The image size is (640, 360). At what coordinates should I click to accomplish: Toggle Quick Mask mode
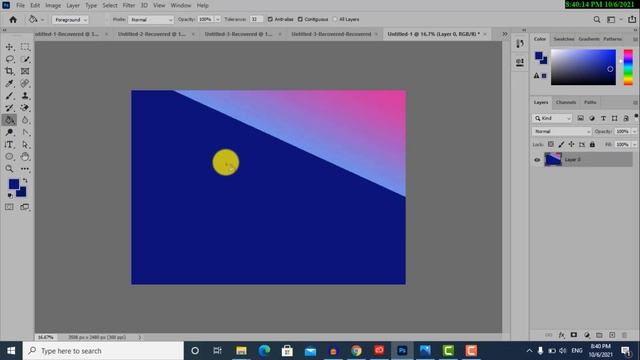tap(9, 207)
